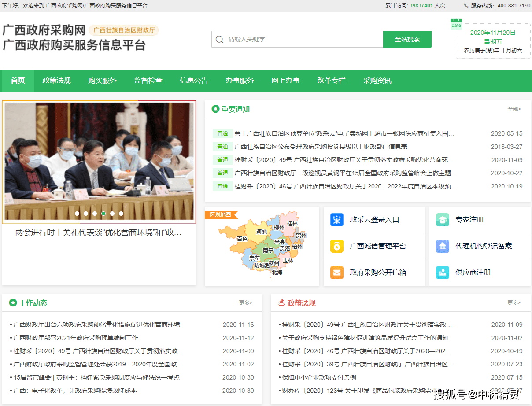
Task: Click the magnifier icon in search box
Action: pos(220,40)
